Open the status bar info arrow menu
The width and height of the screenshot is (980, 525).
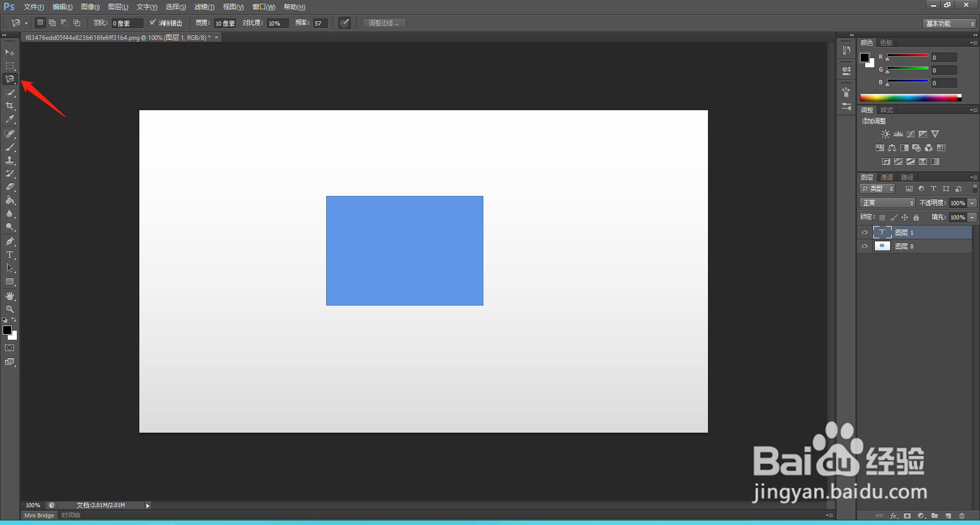(x=148, y=505)
